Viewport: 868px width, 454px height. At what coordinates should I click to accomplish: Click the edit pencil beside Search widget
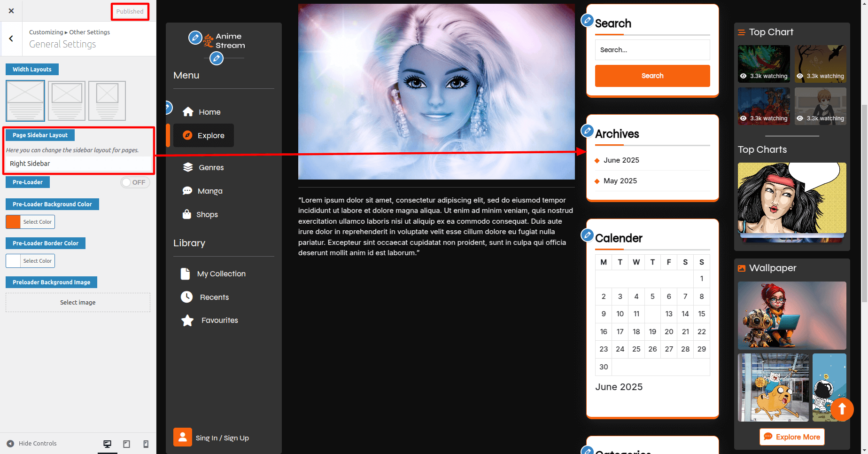587,21
